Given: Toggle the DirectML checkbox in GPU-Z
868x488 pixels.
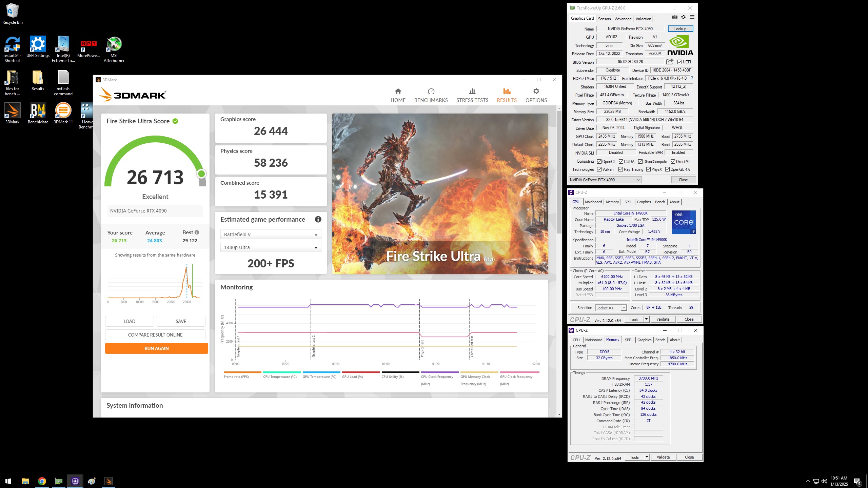Looking at the screenshot, I should point(673,162).
